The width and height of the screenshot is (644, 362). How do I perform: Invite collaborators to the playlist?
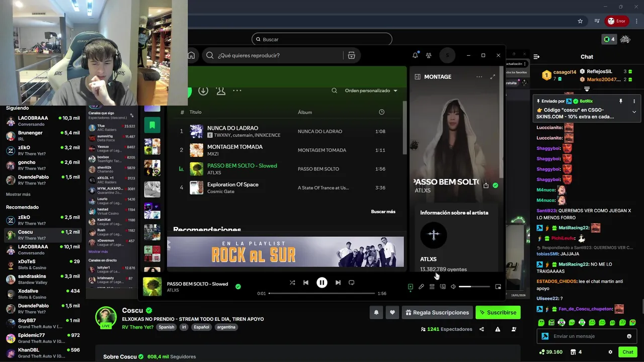coord(220,90)
